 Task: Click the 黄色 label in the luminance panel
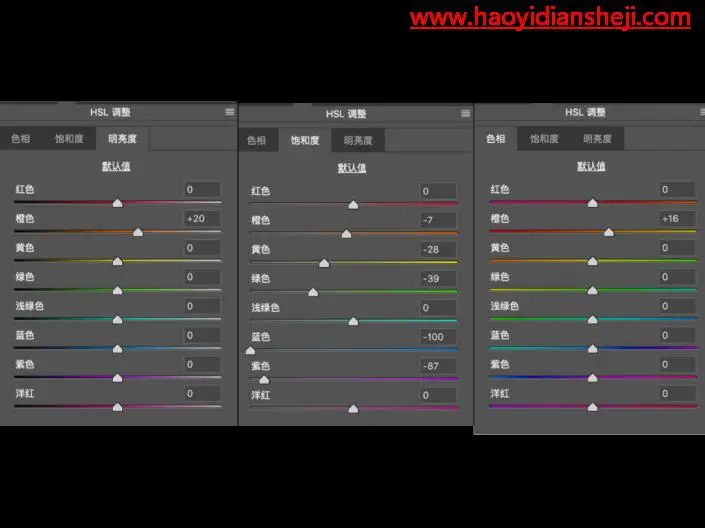coord(25,248)
